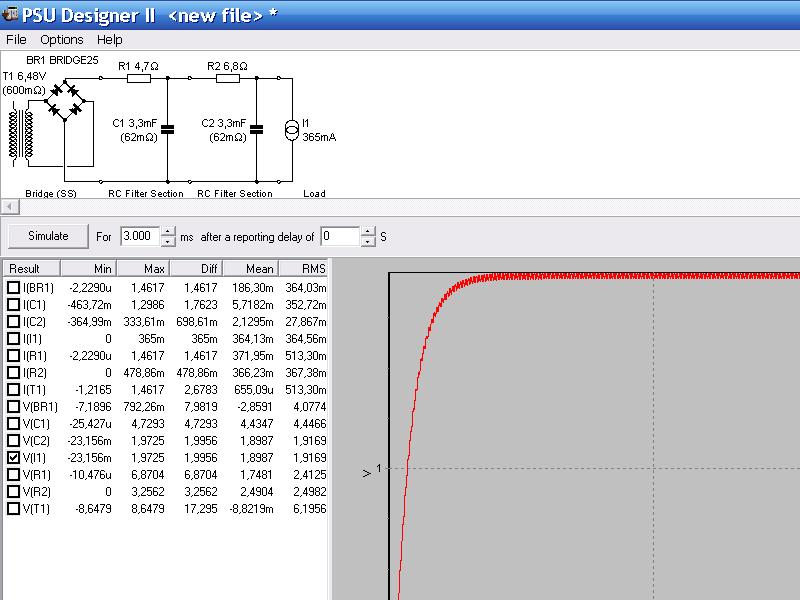800x600 pixels.
Task: Click the current load I1 symbol
Action: point(292,130)
